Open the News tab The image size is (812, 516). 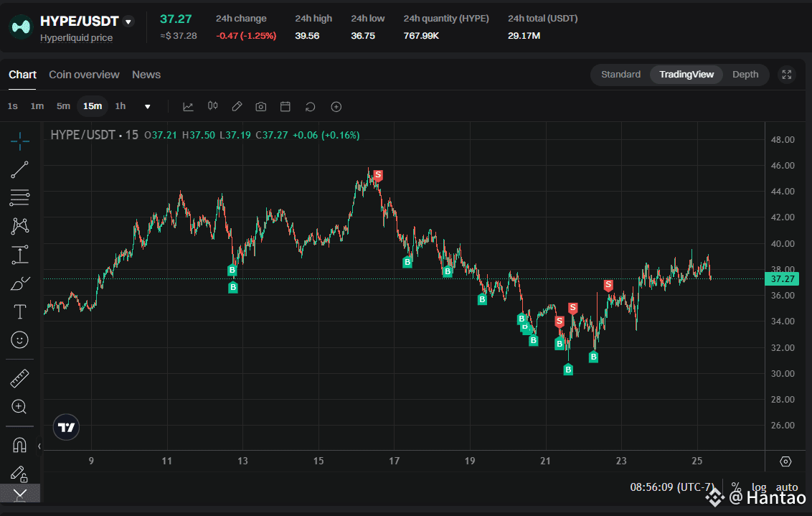pyautogui.click(x=146, y=75)
